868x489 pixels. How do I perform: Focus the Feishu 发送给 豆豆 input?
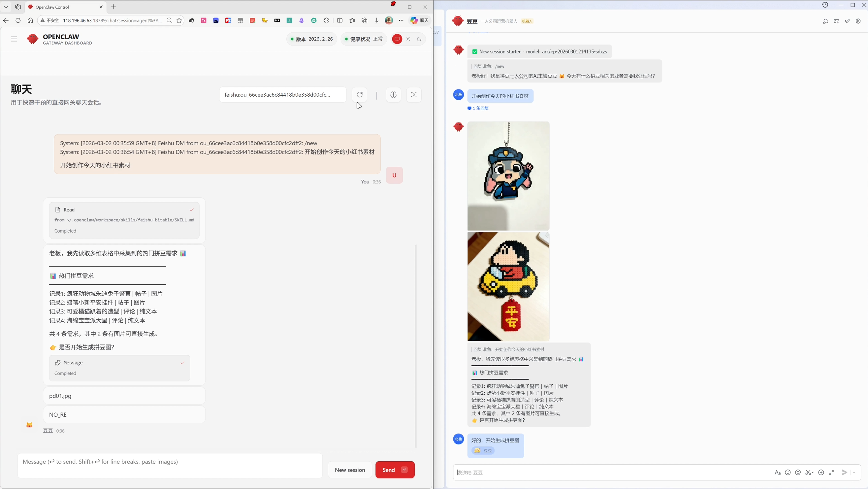click(613, 473)
